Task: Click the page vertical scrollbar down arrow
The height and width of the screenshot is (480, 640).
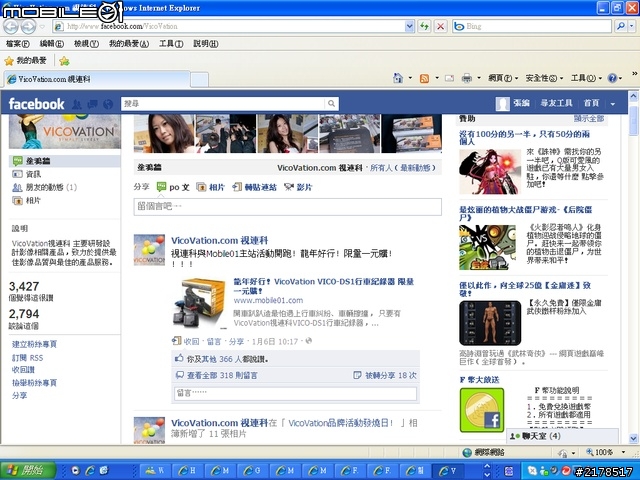Action: point(633,439)
